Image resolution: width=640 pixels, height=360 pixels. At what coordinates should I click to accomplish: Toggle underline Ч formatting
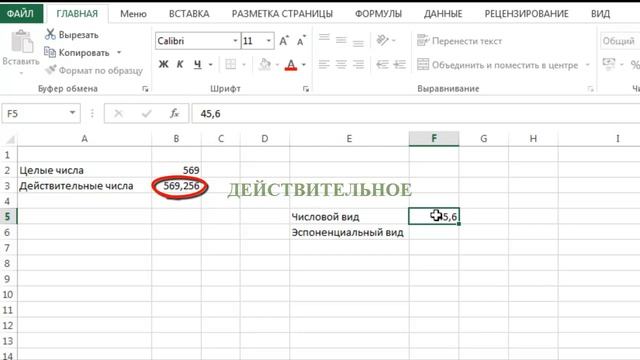[x=198, y=64]
